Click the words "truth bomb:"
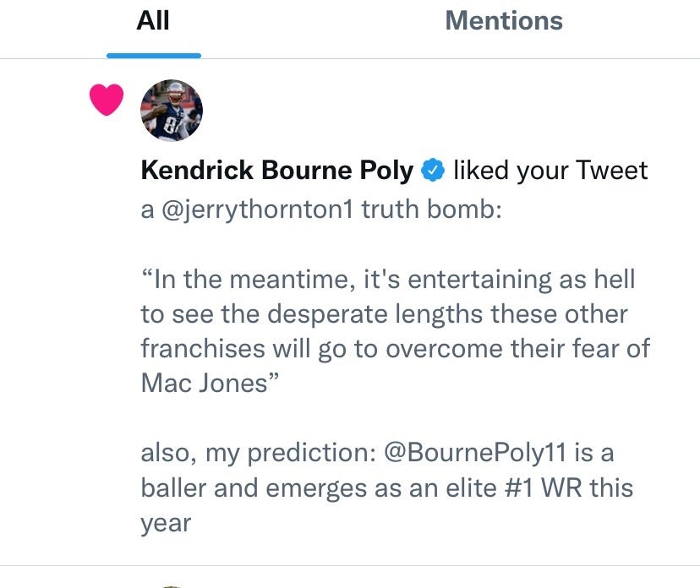 point(432,210)
